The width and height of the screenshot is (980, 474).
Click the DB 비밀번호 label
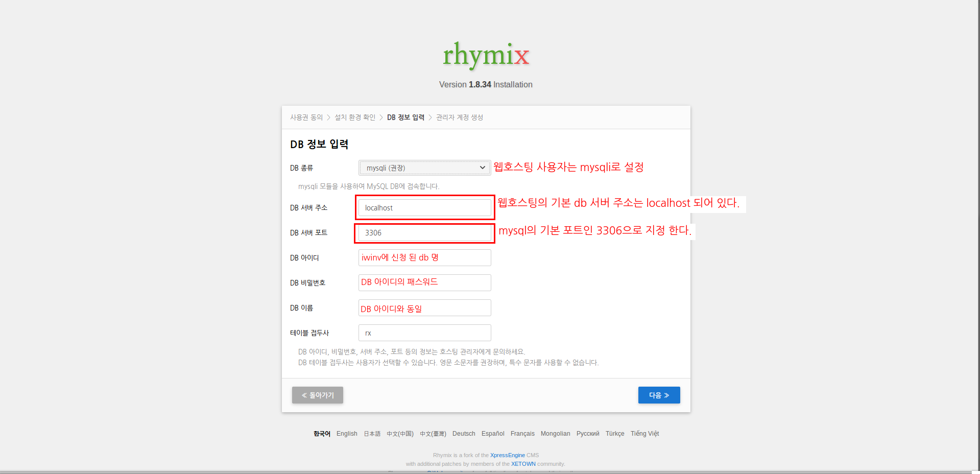[308, 283]
